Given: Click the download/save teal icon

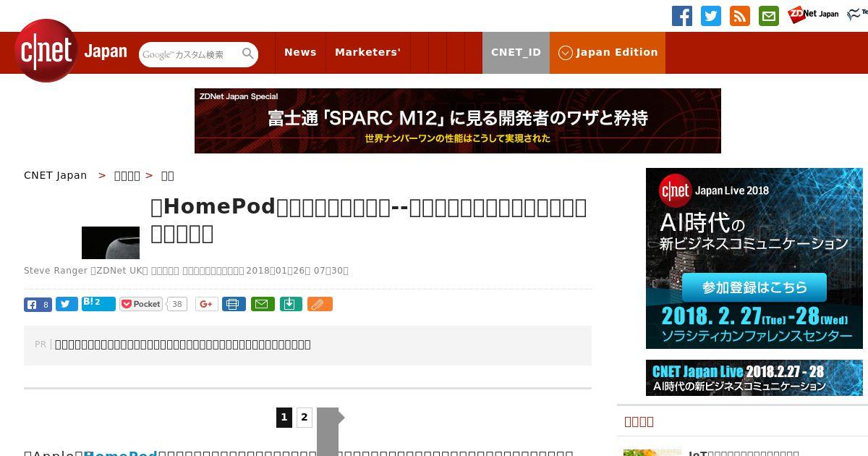Looking at the screenshot, I should 290,305.
